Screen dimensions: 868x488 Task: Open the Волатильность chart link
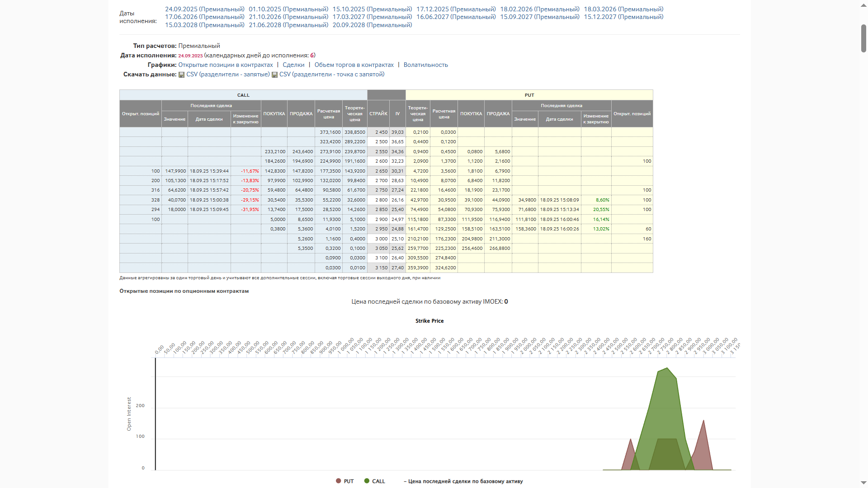click(x=426, y=65)
